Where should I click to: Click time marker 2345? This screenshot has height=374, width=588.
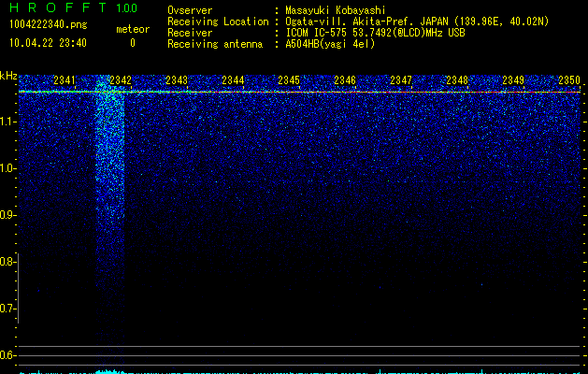point(289,80)
